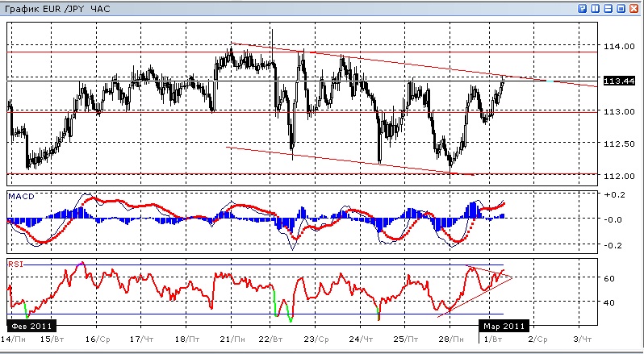
Task: Select the 1/Вт date label
Action: [x=492, y=339]
